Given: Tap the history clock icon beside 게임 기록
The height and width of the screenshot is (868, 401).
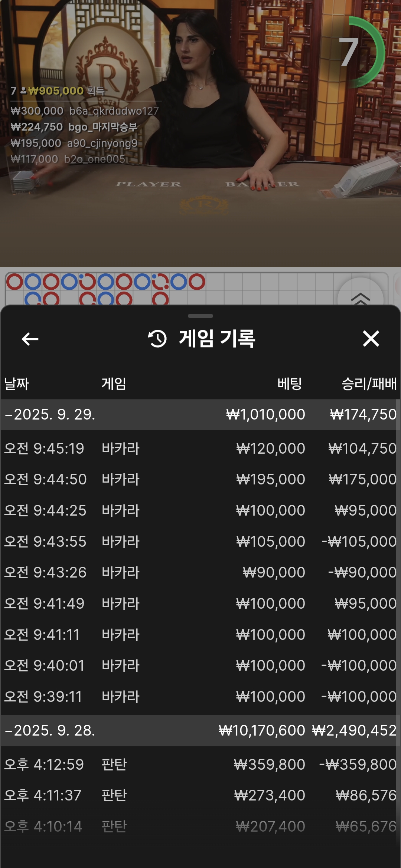Looking at the screenshot, I should [157, 339].
